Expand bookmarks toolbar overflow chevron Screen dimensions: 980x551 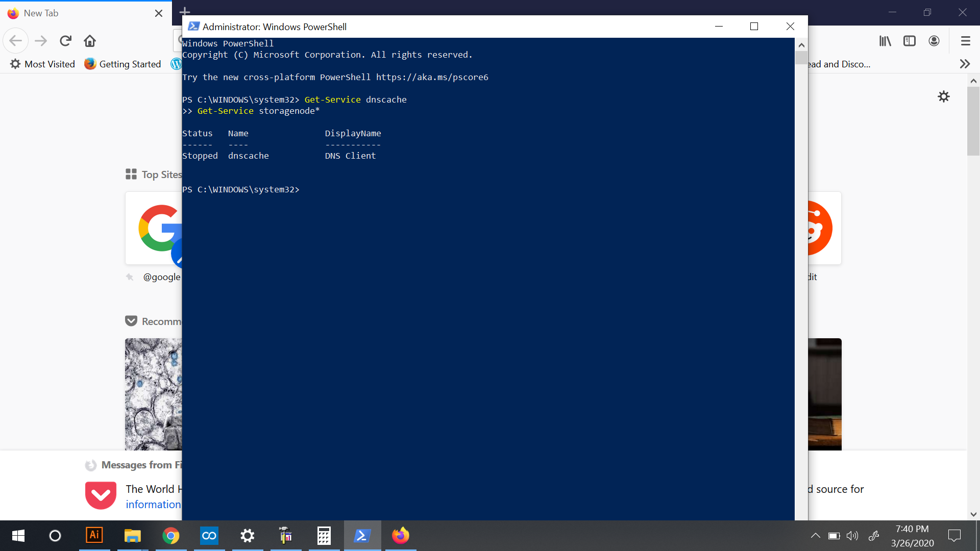(x=964, y=64)
